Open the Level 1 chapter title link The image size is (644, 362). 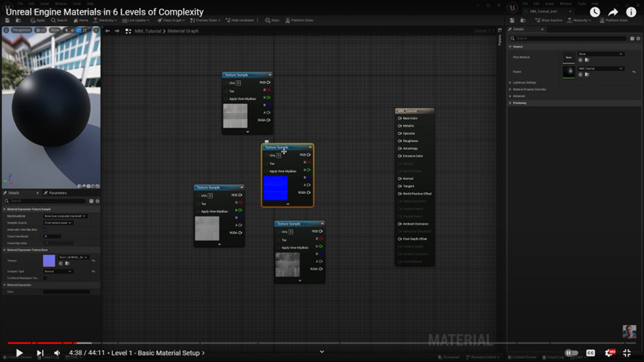(157, 353)
